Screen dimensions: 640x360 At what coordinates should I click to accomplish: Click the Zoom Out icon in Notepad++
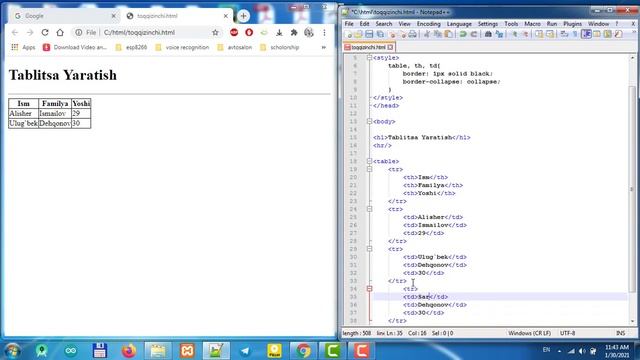[x=526, y=34]
